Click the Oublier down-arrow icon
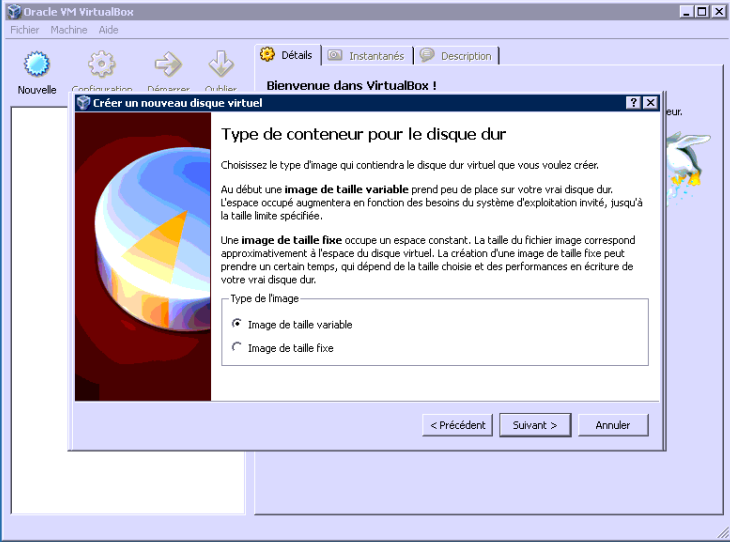The height and width of the screenshot is (542, 730). tap(220, 65)
